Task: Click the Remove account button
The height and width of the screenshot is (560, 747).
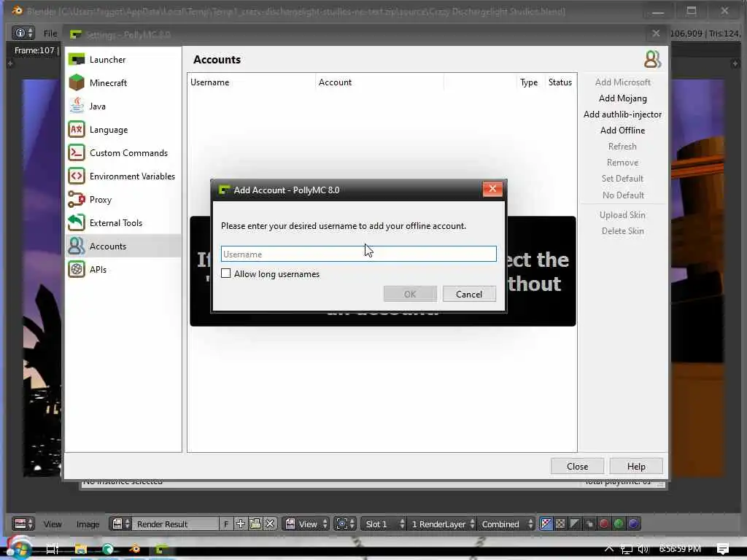Action: pyautogui.click(x=623, y=163)
